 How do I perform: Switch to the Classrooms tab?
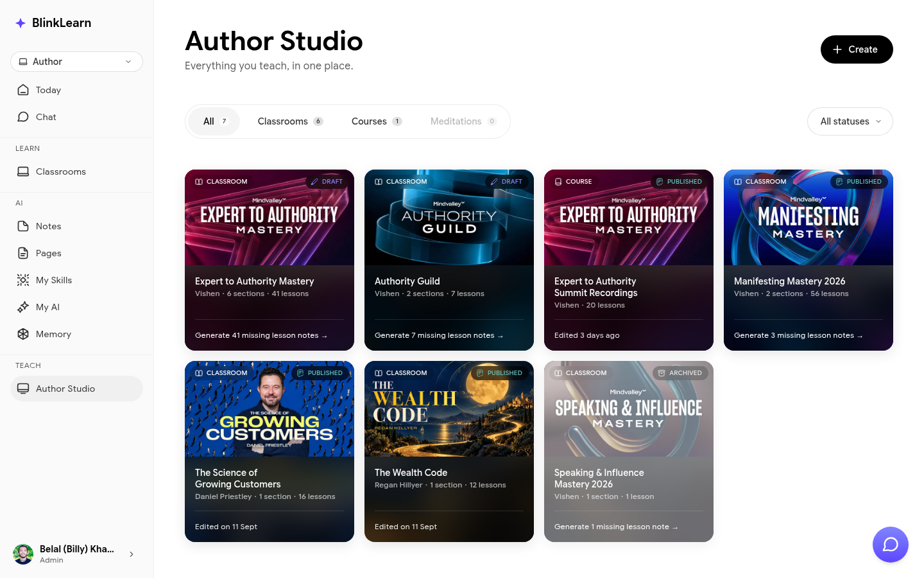290,121
